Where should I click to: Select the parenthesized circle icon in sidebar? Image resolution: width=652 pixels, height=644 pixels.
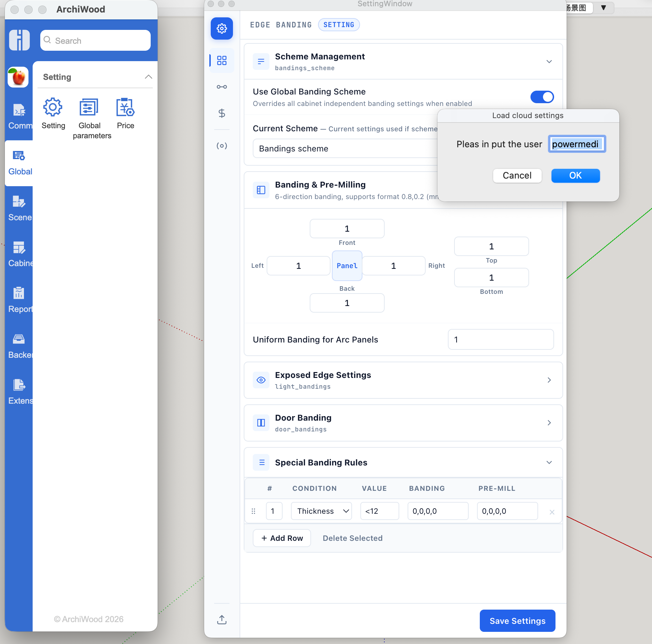click(222, 146)
